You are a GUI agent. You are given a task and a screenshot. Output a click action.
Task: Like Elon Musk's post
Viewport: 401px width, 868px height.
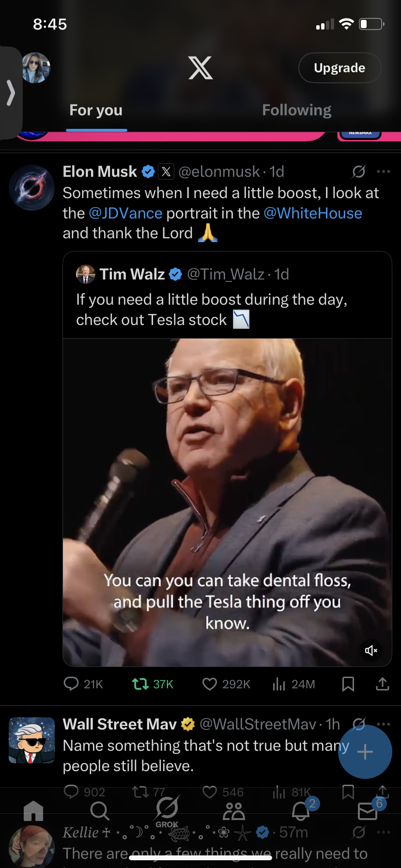pos(210,683)
